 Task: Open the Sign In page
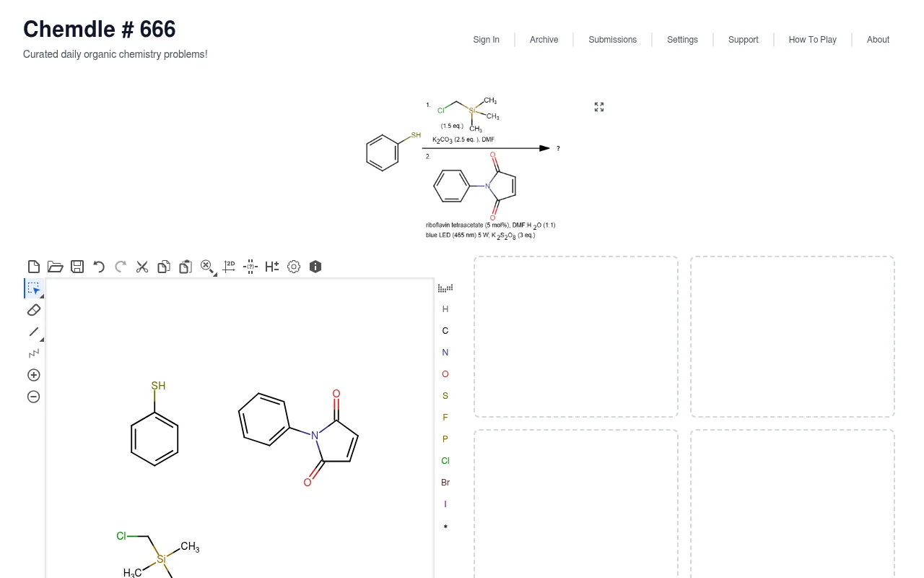[487, 40]
